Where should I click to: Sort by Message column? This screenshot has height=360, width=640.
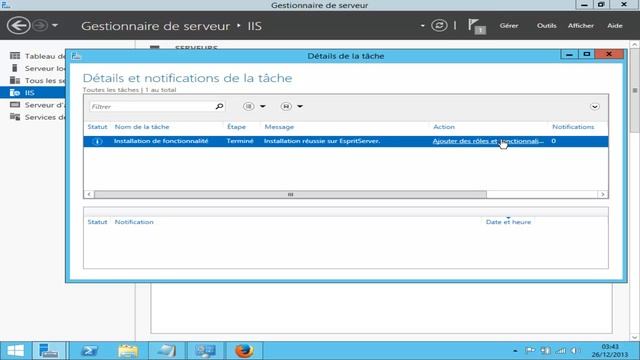[279, 127]
